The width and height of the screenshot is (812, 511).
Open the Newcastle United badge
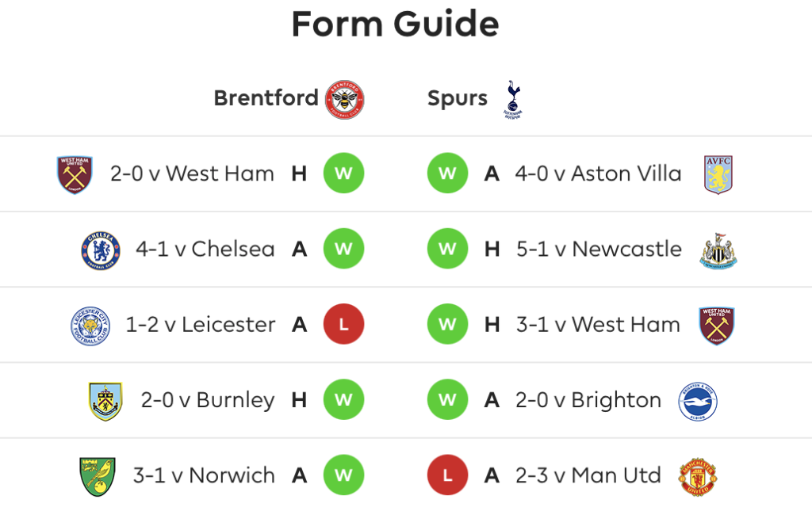718,251
